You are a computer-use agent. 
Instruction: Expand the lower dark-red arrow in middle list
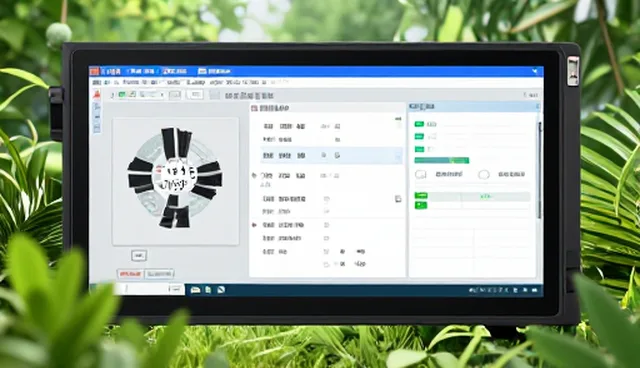pos(254,225)
